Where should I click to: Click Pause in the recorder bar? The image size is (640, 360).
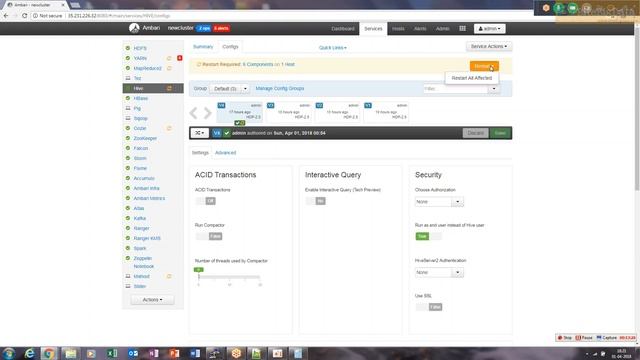click(x=584, y=338)
